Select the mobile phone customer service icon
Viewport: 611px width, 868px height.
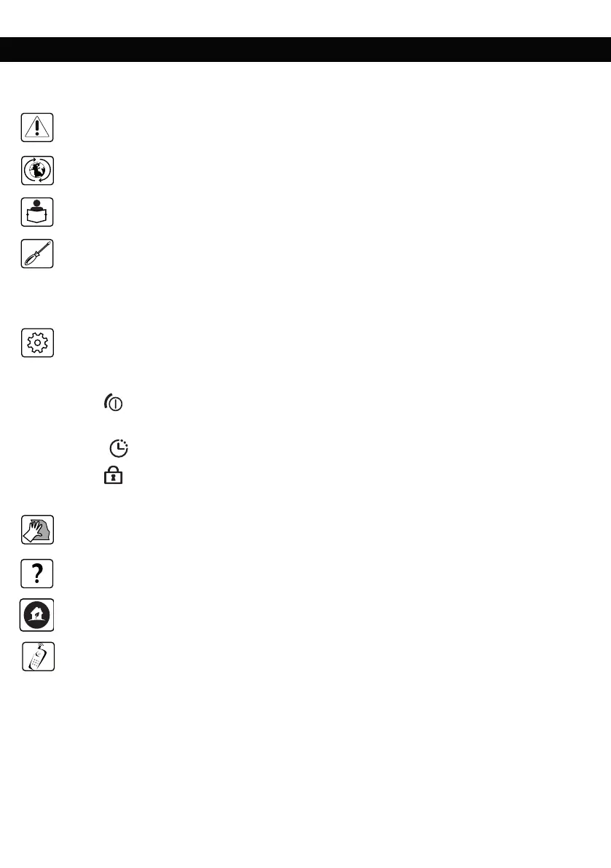pos(38,657)
